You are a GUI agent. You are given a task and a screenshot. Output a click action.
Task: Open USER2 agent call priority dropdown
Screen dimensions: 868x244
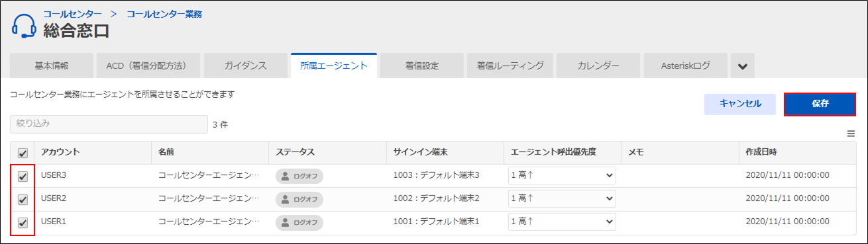(562, 198)
